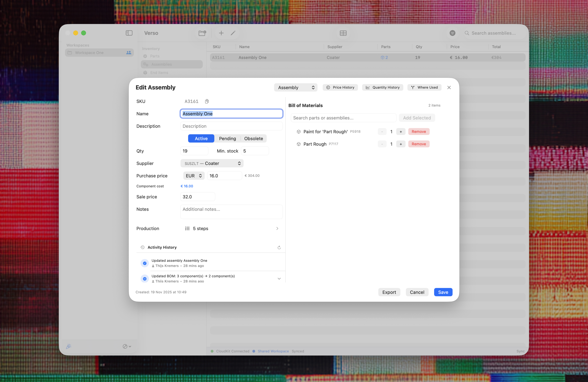
Task: Click the Save button
Action: point(443,292)
